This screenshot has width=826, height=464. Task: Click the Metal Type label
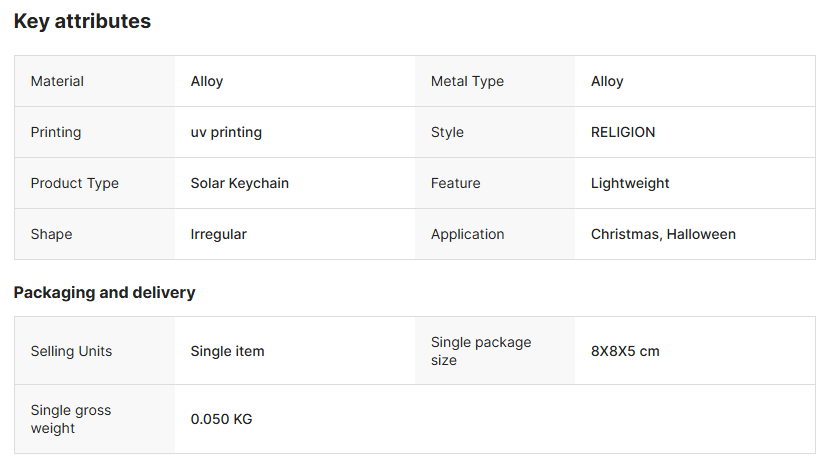[467, 81]
